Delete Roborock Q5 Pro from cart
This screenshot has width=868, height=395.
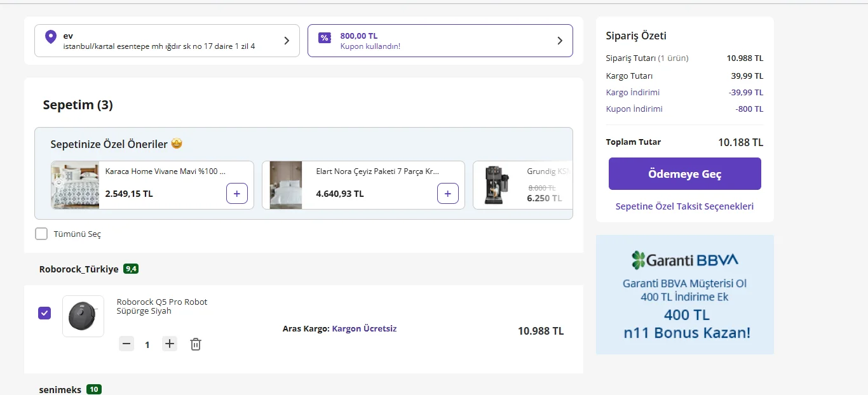[196, 344]
